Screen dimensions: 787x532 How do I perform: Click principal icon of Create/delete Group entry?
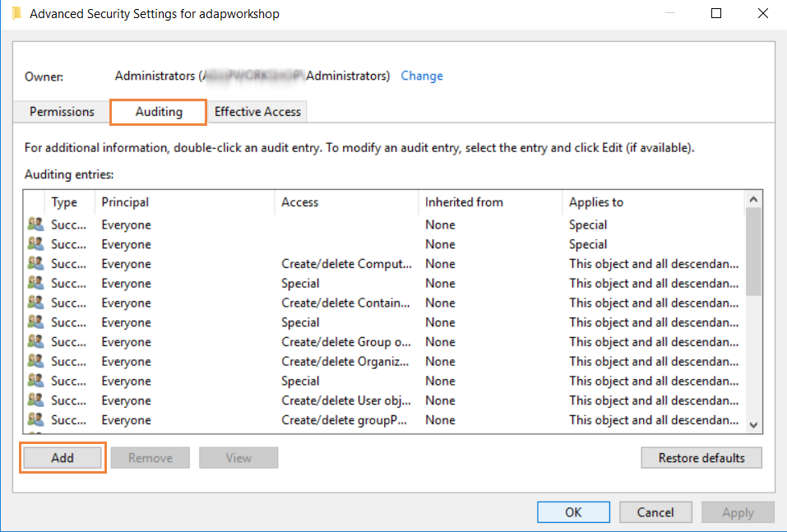click(x=35, y=342)
